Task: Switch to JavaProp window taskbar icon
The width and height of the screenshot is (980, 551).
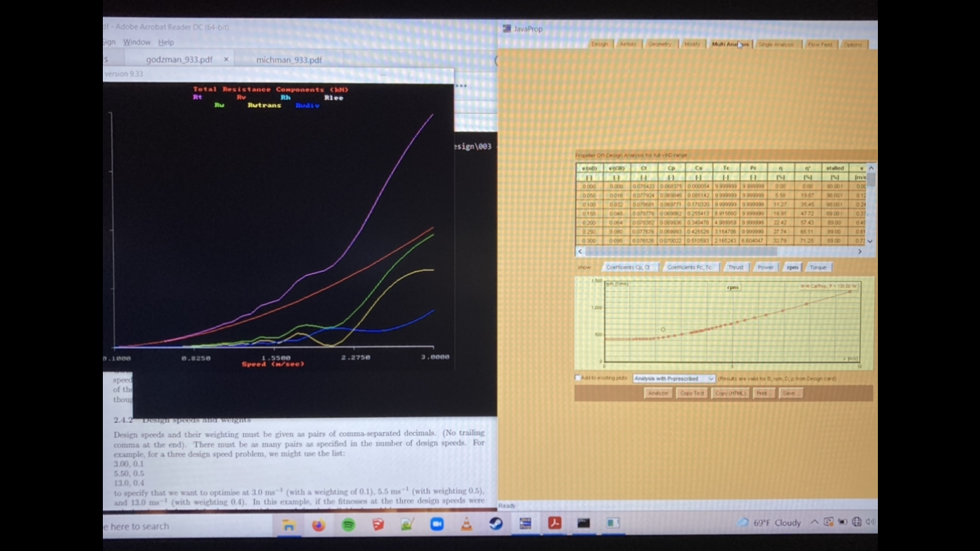Action: coord(525,523)
